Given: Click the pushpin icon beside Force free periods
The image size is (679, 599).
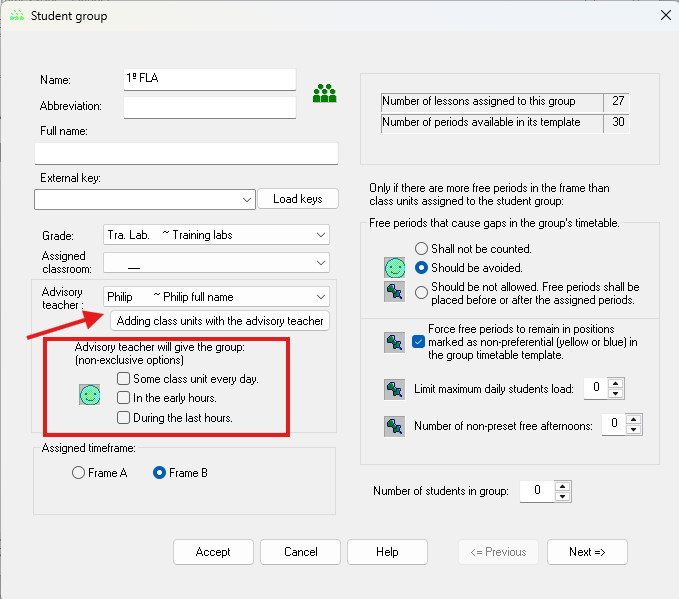Looking at the screenshot, I should tap(394, 343).
